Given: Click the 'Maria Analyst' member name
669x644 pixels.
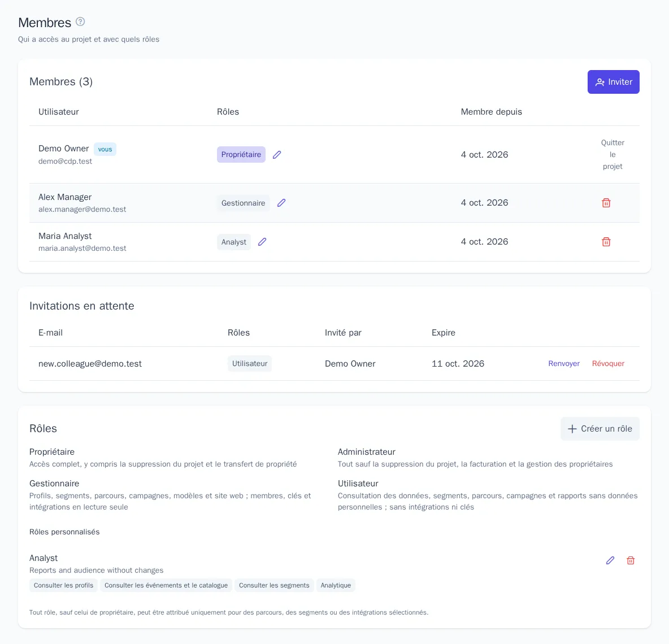Looking at the screenshot, I should coord(65,236).
